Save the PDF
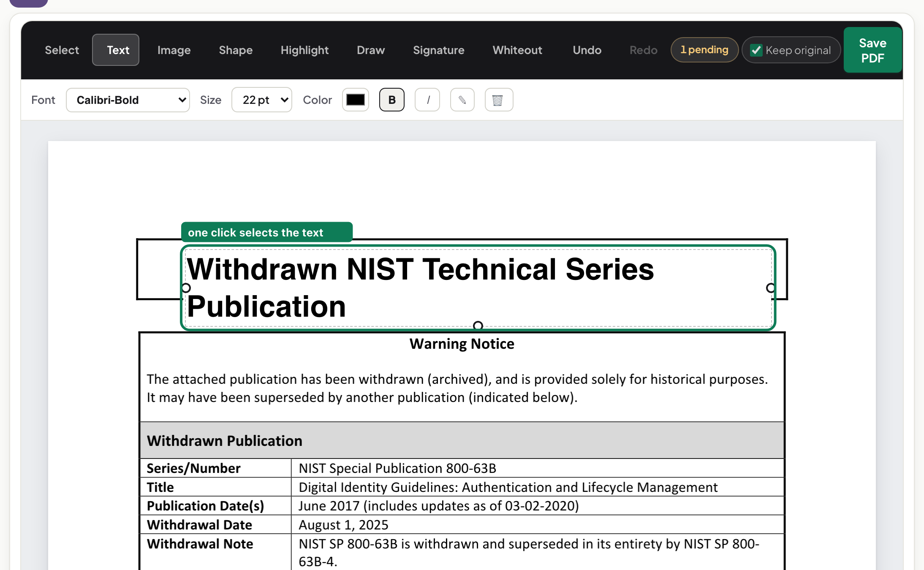This screenshot has height=570, width=924. (872, 50)
